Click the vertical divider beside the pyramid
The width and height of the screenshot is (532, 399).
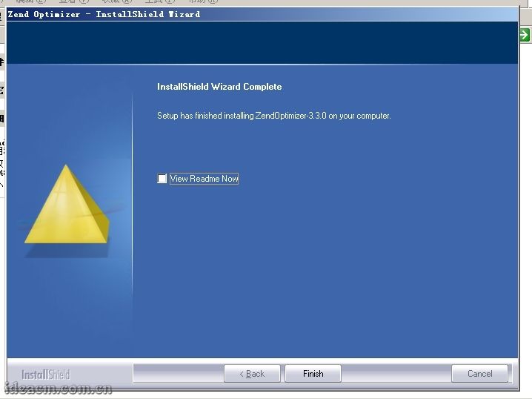click(x=132, y=222)
